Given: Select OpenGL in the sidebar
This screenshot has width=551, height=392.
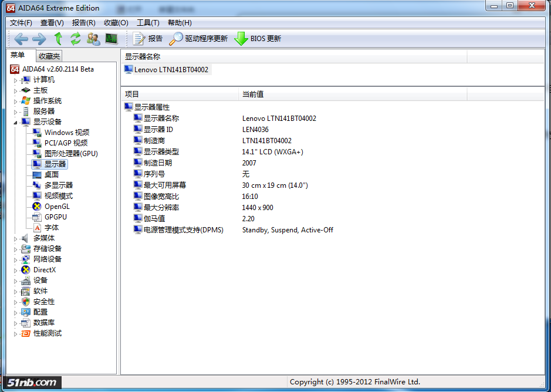Looking at the screenshot, I should tap(58, 206).
